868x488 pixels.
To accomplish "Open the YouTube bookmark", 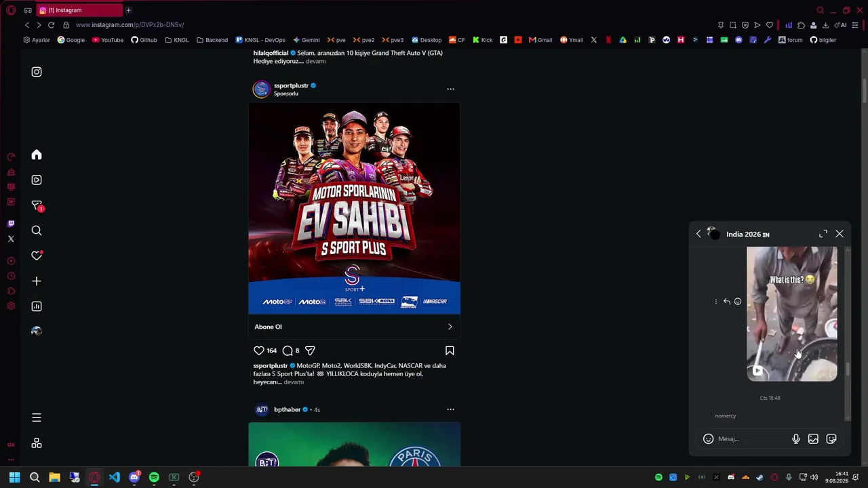I will coord(108,40).
